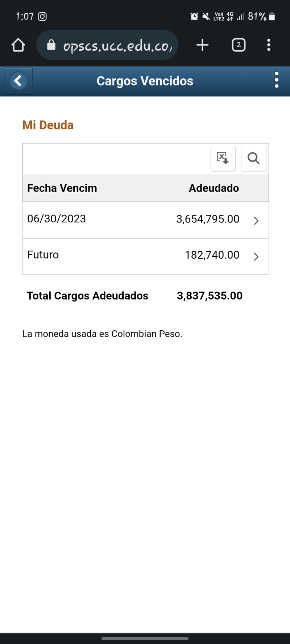Image resolution: width=290 pixels, height=644 pixels.
Task: Select the 06/30/2023 due date row
Action: coord(146,220)
